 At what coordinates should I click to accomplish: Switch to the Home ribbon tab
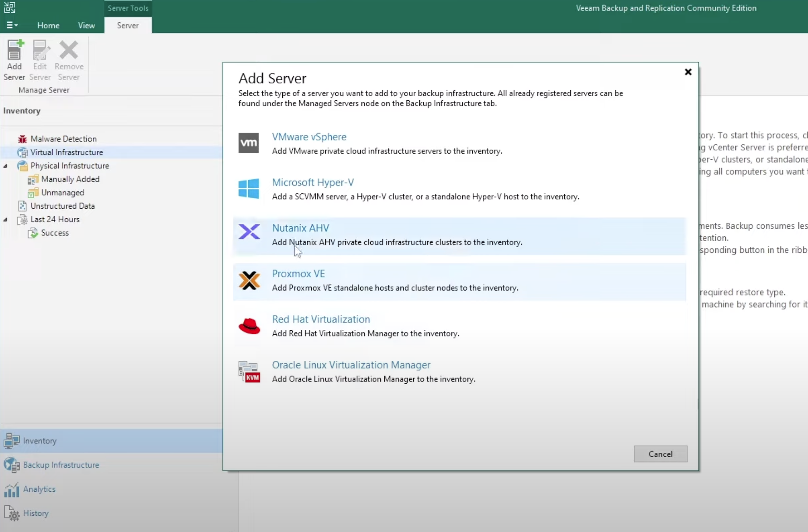(48, 25)
